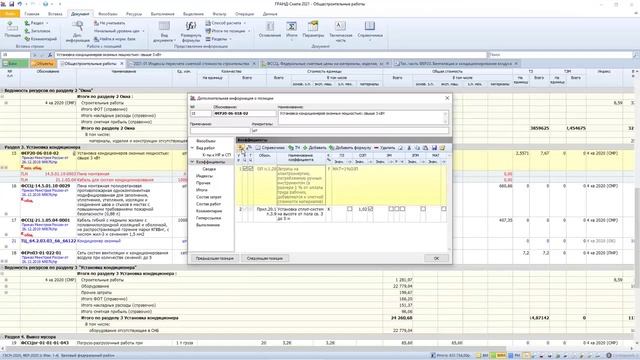Toggle first checked box in coefficient row 1
The height and width of the screenshot is (360, 640).
[245, 168]
